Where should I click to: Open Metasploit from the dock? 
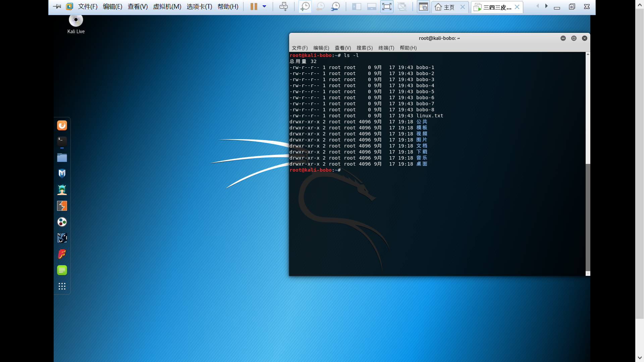tap(62, 173)
